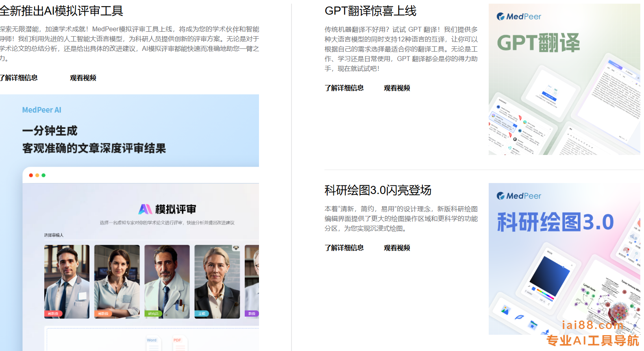This screenshot has height=351, width=644.
Task: Click the star folder icon in 科研绘图 banner
Action: [x=533, y=325]
